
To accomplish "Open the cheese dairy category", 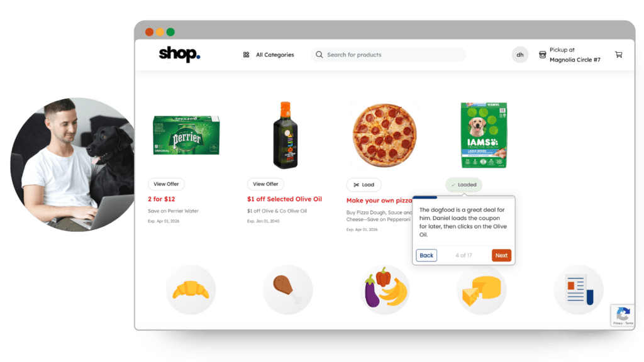I will tap(481, 290).
